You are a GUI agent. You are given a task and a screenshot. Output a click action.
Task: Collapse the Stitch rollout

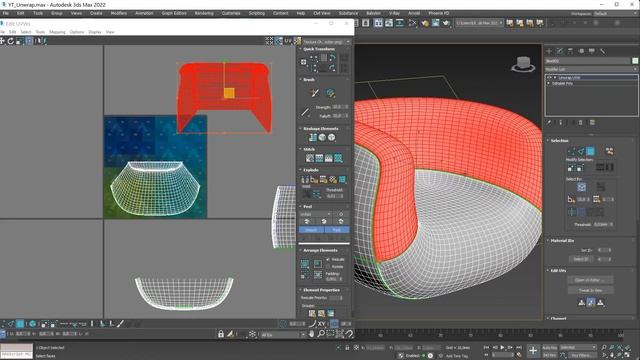click(x=309, y=149)
